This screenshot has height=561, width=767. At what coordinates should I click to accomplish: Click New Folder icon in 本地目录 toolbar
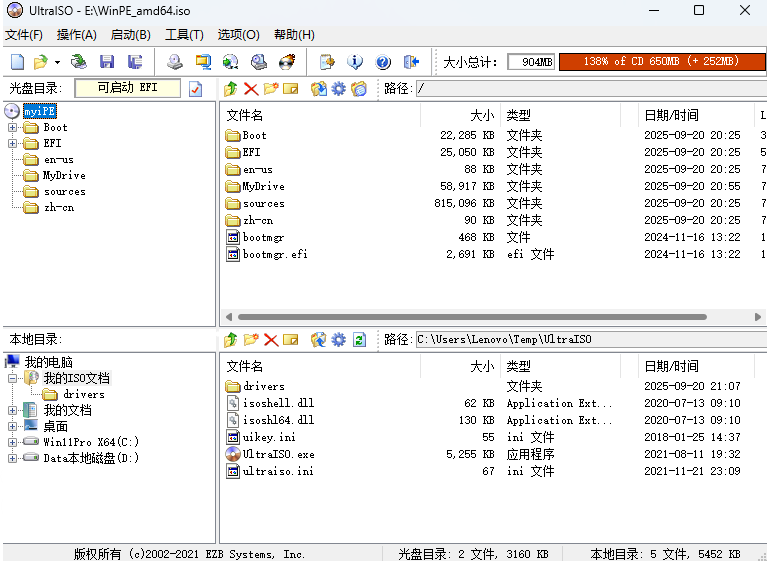pyautogui.click(x=251, y=339)
